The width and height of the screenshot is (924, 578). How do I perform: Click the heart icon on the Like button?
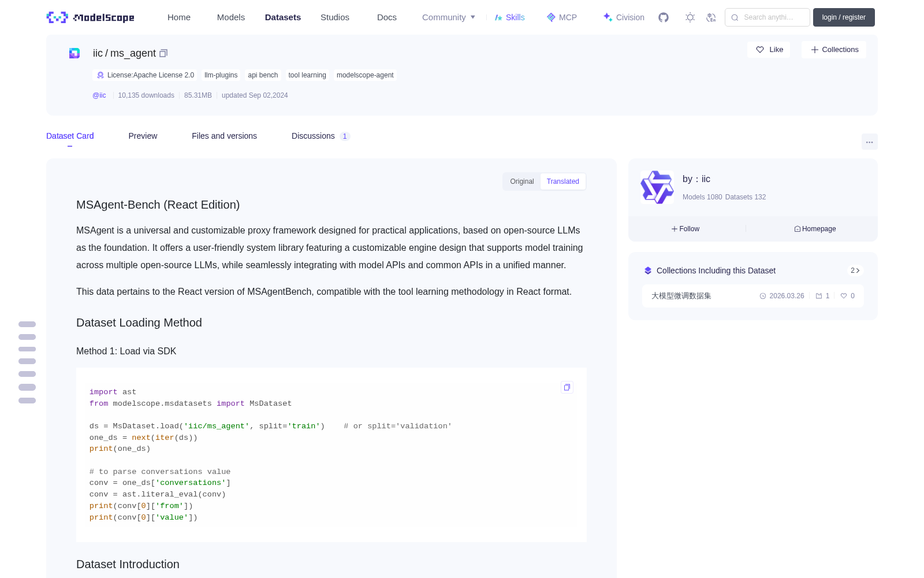760,50
